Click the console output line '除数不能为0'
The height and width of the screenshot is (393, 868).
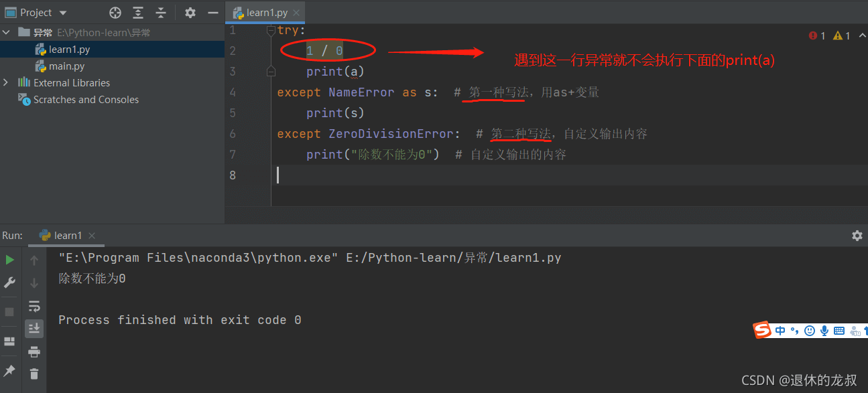[92, 279]
